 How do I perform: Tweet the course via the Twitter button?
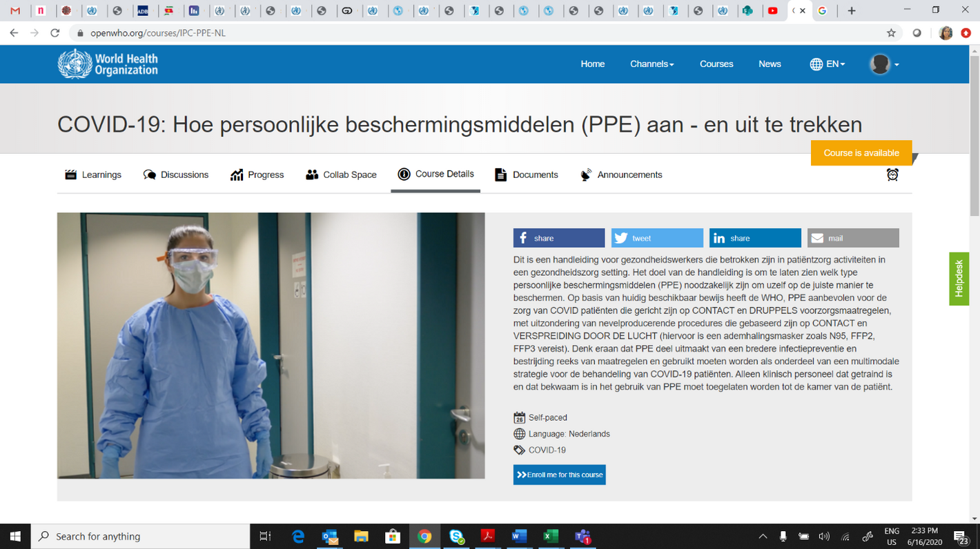coord(656,237)
